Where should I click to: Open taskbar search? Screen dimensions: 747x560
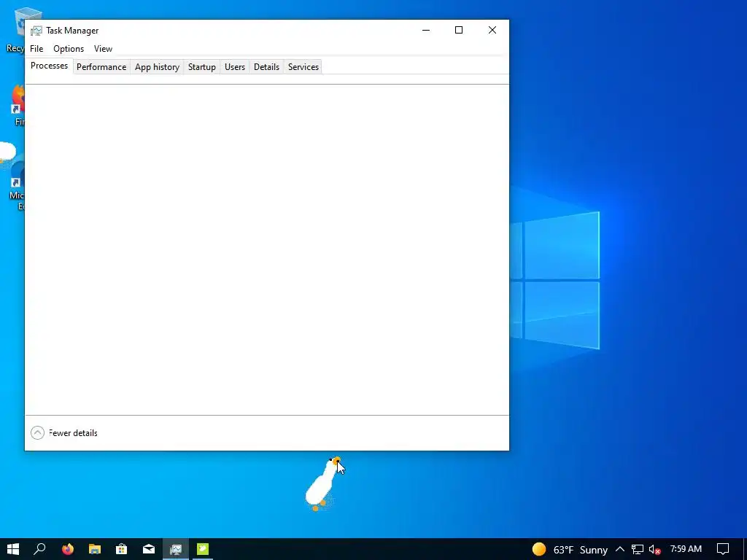(40, 549)
